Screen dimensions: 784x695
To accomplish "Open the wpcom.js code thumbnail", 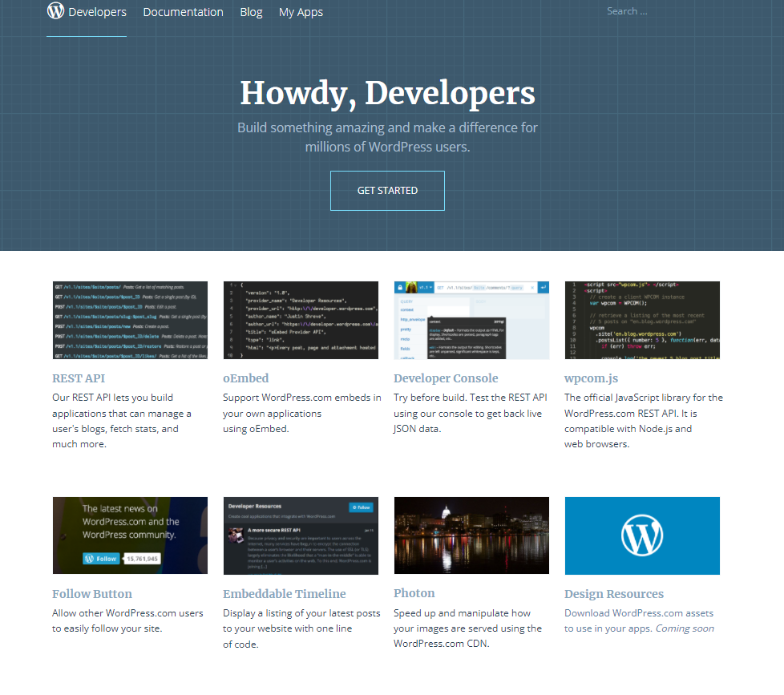I will pos(642,320).
